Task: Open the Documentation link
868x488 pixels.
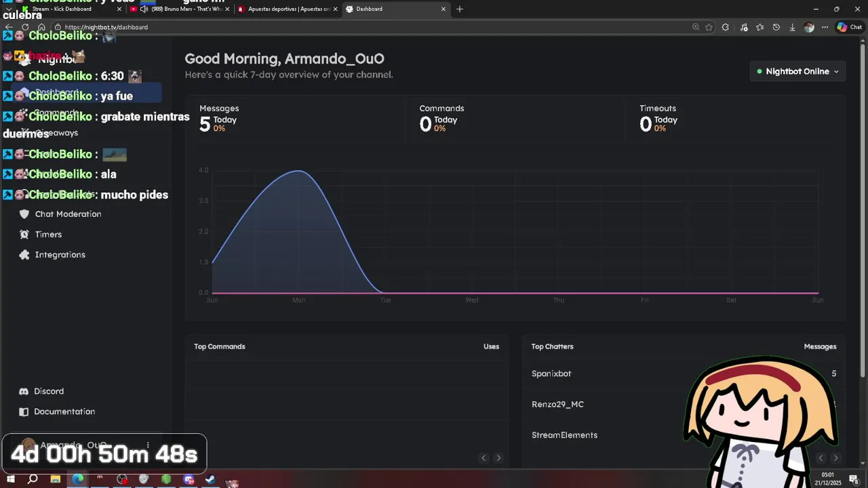Action: 64,412
